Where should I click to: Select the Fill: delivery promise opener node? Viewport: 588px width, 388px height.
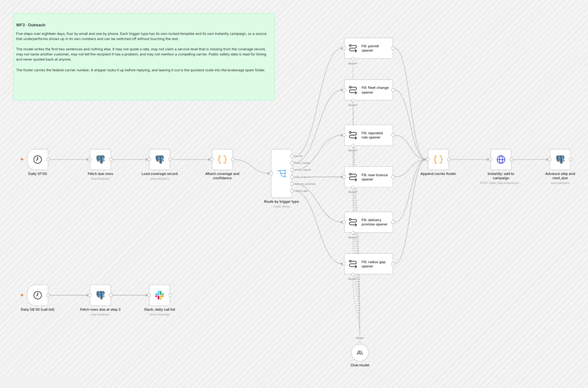[x=368, y=222]
